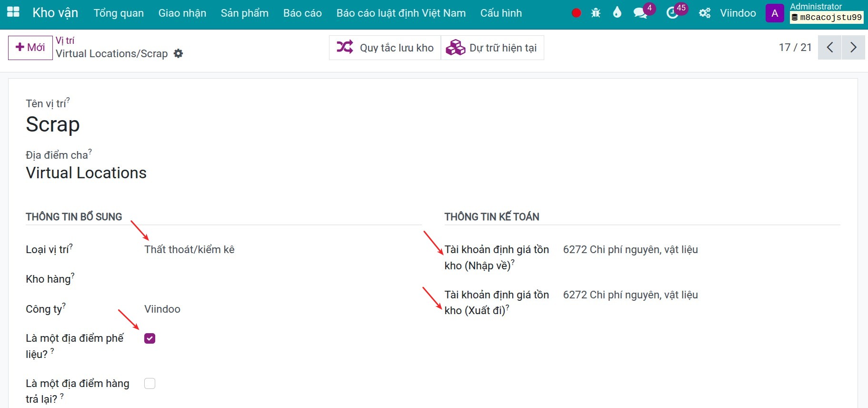Open the debug bug icon menu
The height and width of the screenshot is (408, 868).
coord(596,13)
